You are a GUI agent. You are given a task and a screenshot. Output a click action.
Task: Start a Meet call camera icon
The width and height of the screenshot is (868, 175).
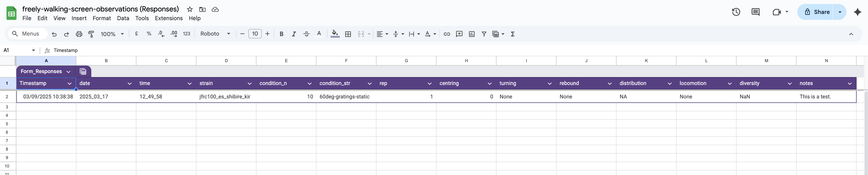click(x=777, y=12)
